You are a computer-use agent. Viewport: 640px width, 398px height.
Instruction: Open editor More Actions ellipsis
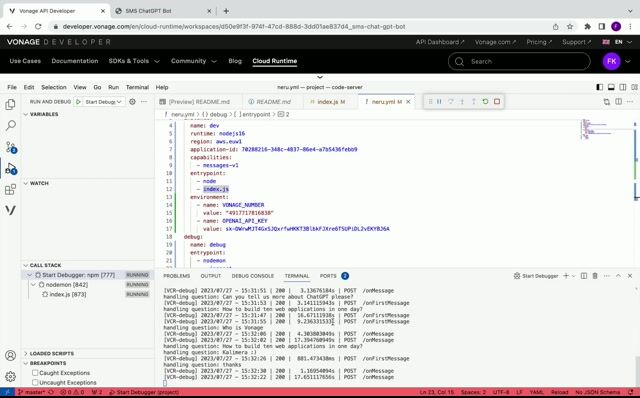click(630, 102)
